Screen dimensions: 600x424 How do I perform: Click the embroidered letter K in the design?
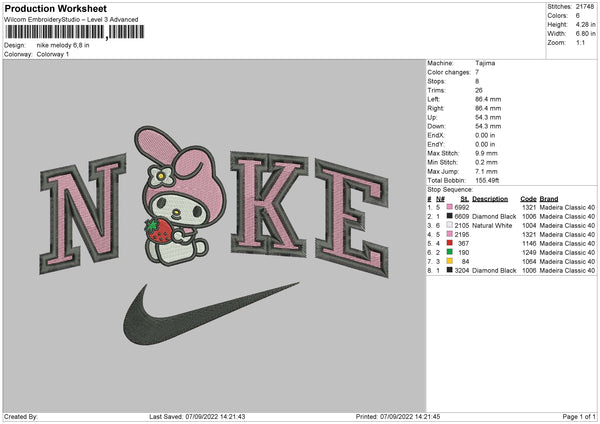269,204
